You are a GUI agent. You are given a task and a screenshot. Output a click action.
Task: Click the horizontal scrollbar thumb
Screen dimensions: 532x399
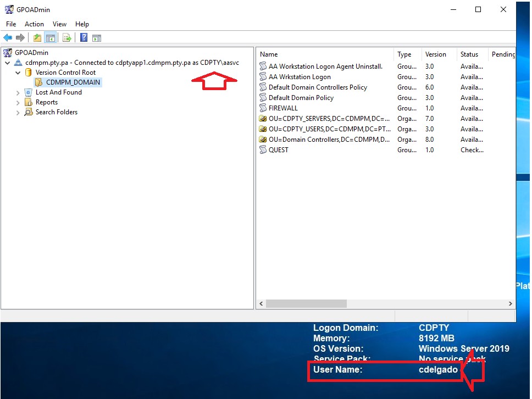click(306, 304)
